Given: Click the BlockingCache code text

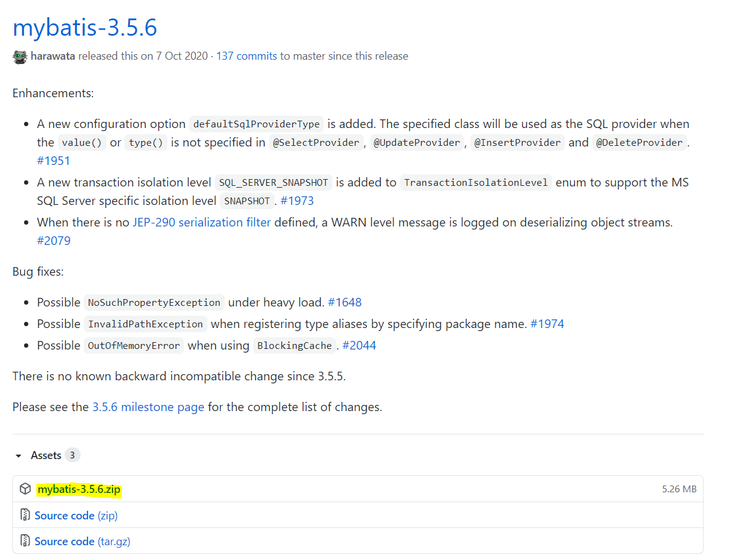Looking at the screenshot, I should 294,346.
